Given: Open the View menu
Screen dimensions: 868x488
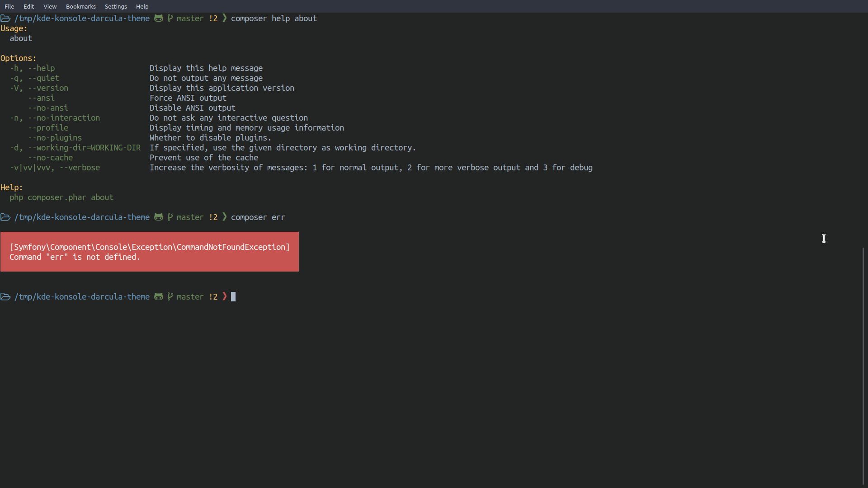Looking at the screenshot, I should [50, 6].
